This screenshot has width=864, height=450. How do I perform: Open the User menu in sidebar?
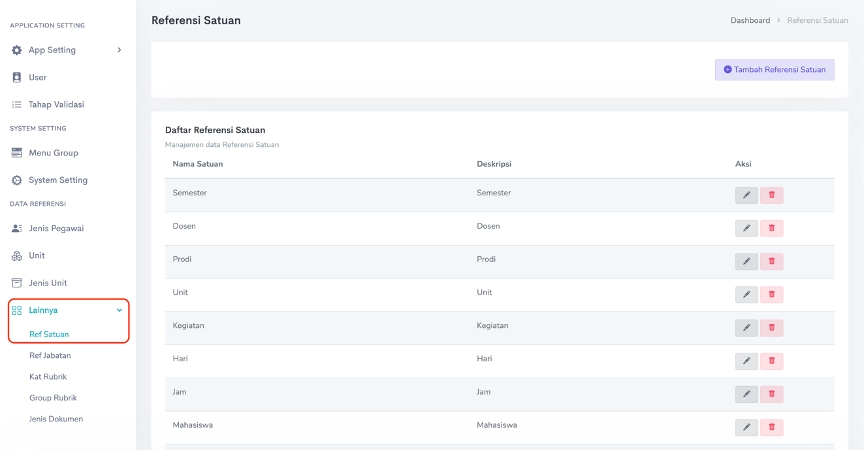[37, 77]
